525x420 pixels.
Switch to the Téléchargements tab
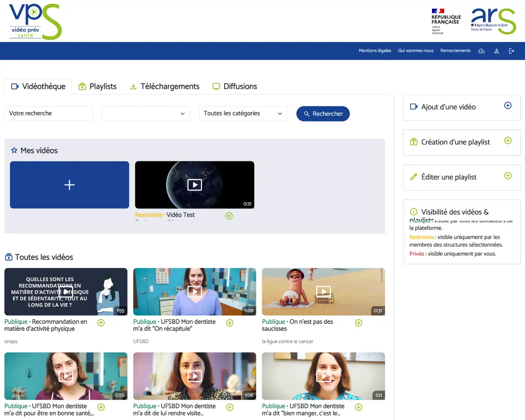point(165,87)
